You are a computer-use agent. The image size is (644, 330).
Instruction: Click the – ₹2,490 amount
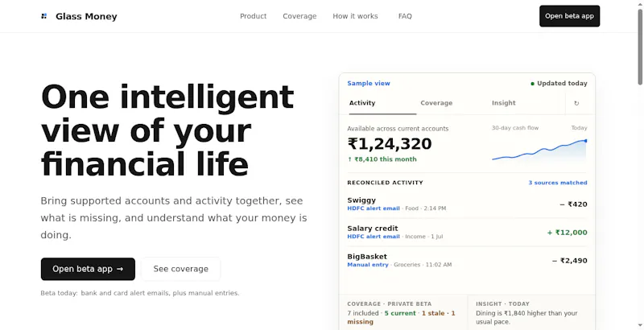[569, 261]
